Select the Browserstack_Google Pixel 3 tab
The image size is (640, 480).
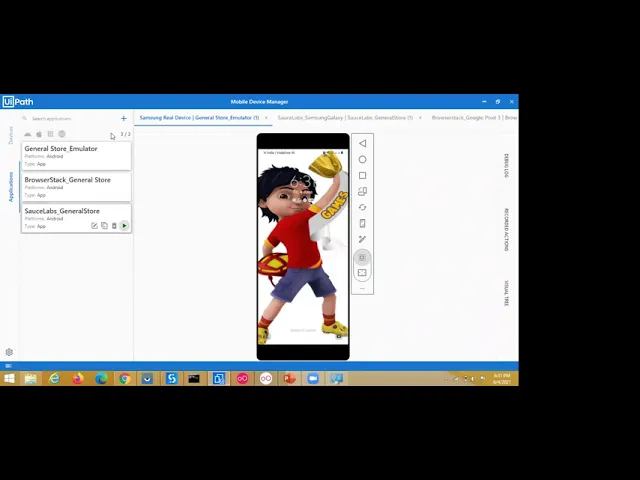(x=474, y=118)
